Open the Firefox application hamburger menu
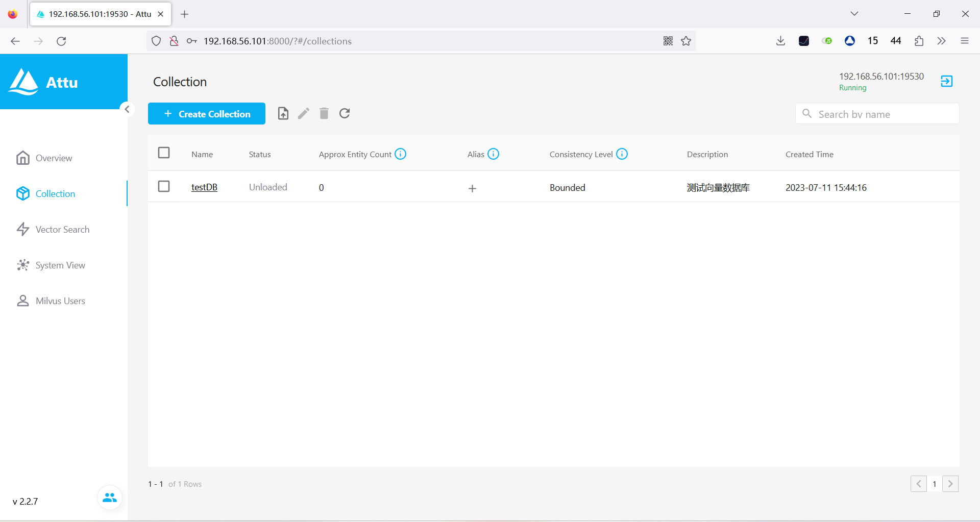This screenshot has width=980, height=522. (x=965, y=41)
